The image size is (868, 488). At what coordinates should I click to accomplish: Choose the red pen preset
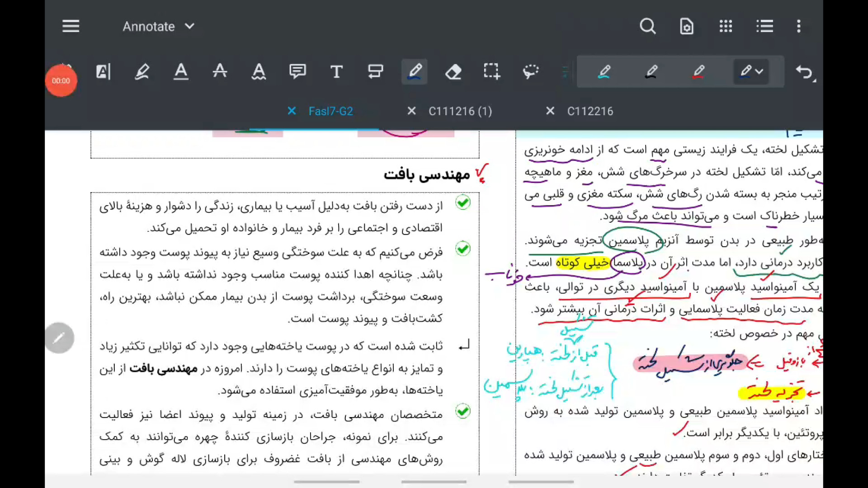[698, 71]
